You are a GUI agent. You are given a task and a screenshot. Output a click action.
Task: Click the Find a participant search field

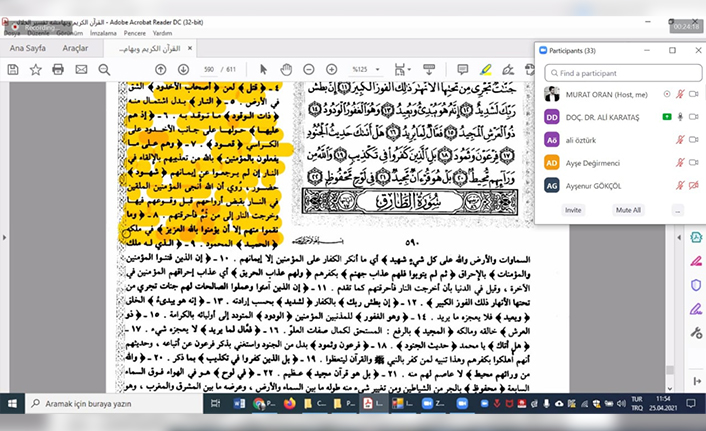(x=623, y=73)
